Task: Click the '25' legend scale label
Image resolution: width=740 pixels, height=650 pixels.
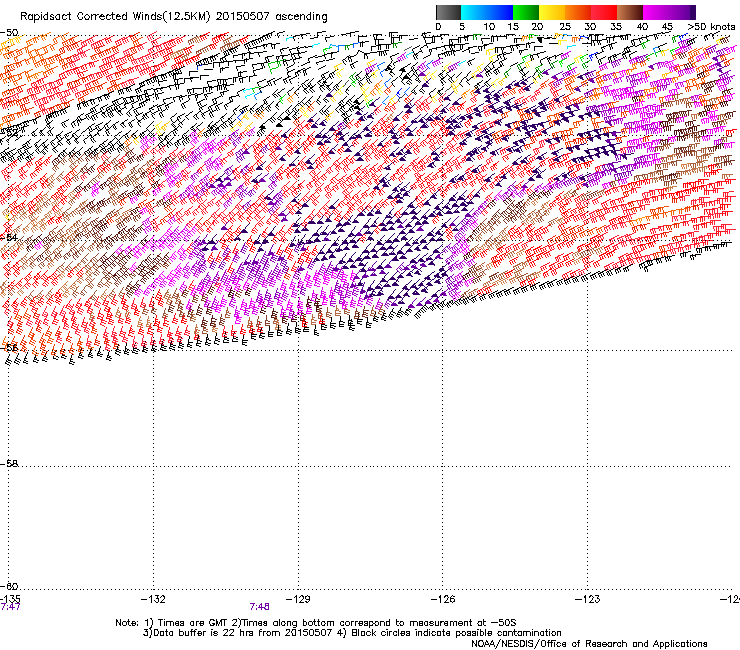Action: tap(564, 27)
